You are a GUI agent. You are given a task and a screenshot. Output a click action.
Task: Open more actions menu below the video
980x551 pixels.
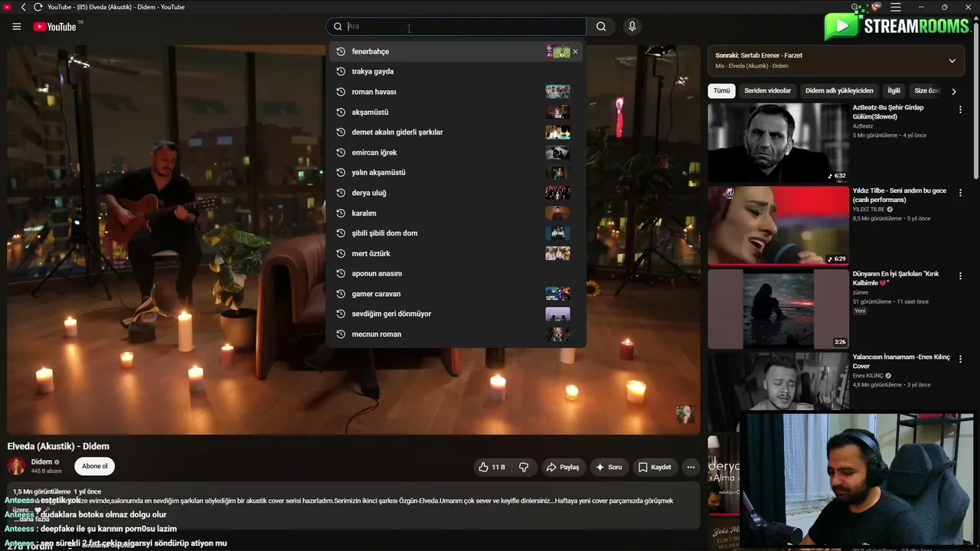691,467
